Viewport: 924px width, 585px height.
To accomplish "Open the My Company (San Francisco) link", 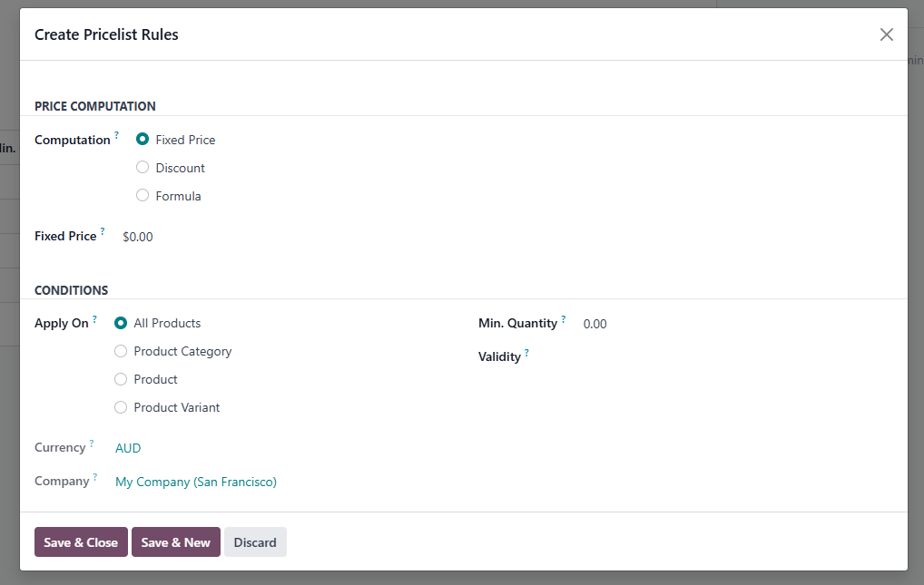I will tap(196, 482).
